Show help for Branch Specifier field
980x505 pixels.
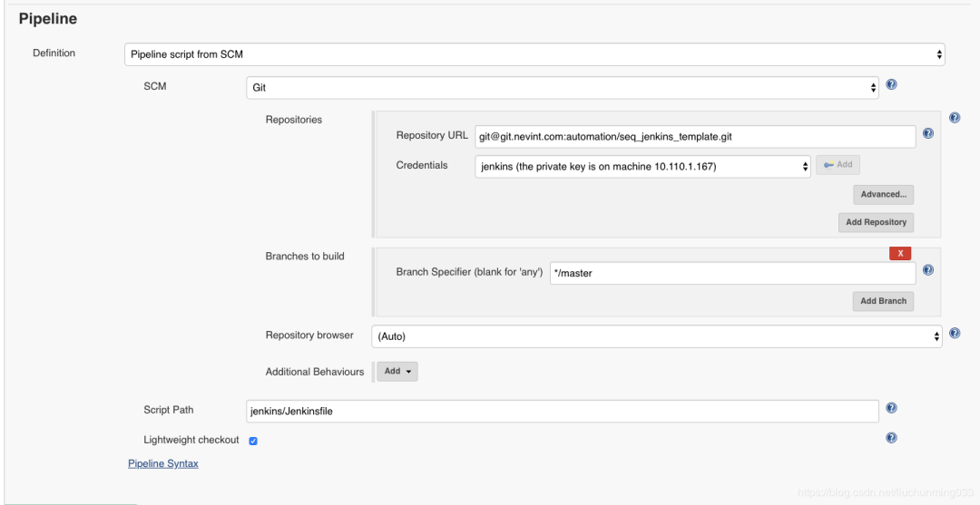click(x=928, y=269)
